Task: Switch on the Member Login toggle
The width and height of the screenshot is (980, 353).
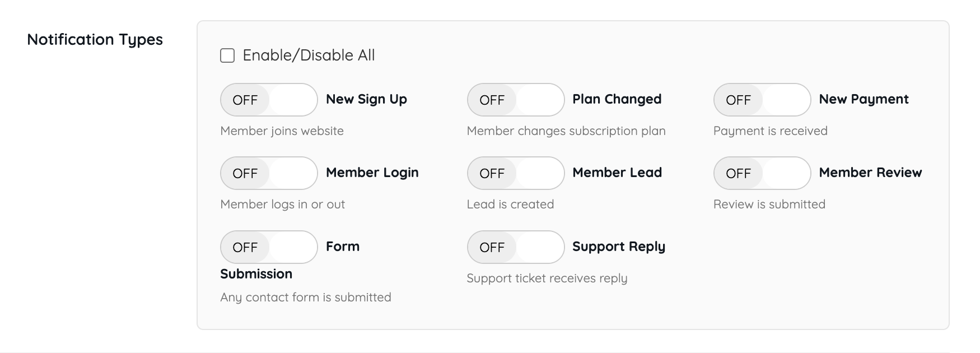Action: coord(269,173)
